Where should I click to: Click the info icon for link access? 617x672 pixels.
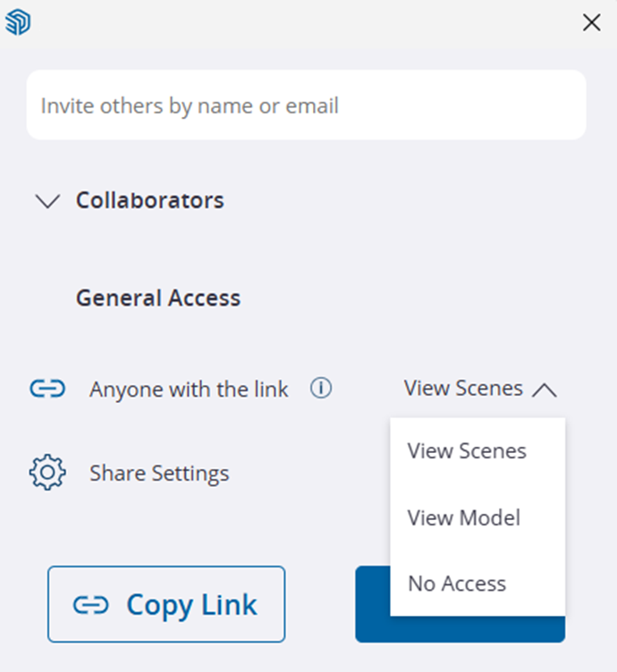[321, 389]
